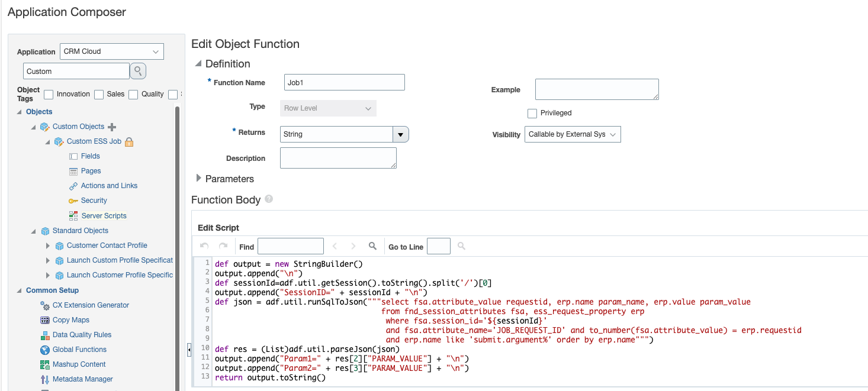Image resolution: width=868 pixels, height=391 pixels.
Task: Enable the Privileged checkbox
Action: (x=532, y=113)
